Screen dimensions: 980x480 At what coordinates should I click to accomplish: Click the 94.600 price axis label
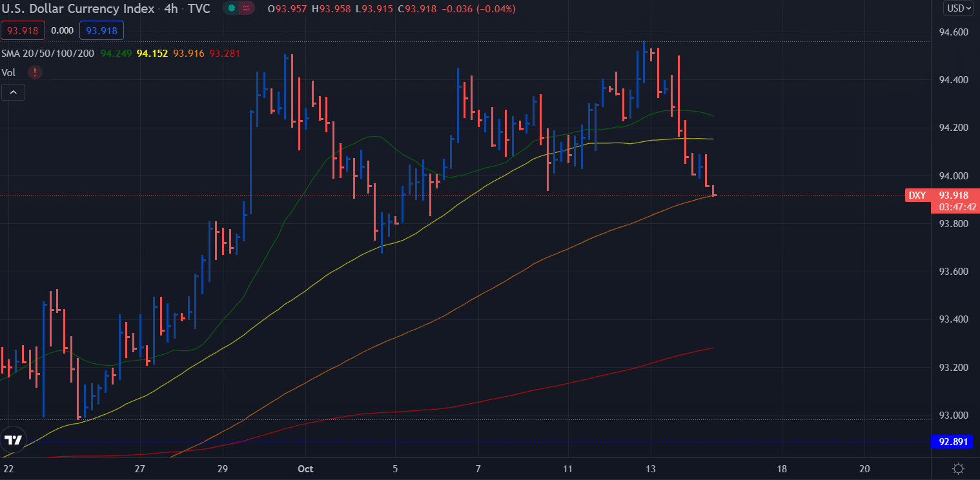(x=954, y=32)
